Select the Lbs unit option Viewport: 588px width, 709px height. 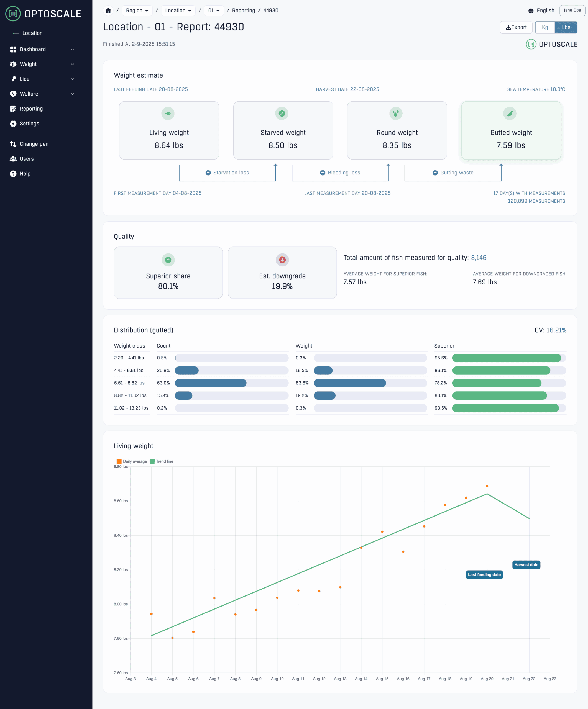coord(566,27)
